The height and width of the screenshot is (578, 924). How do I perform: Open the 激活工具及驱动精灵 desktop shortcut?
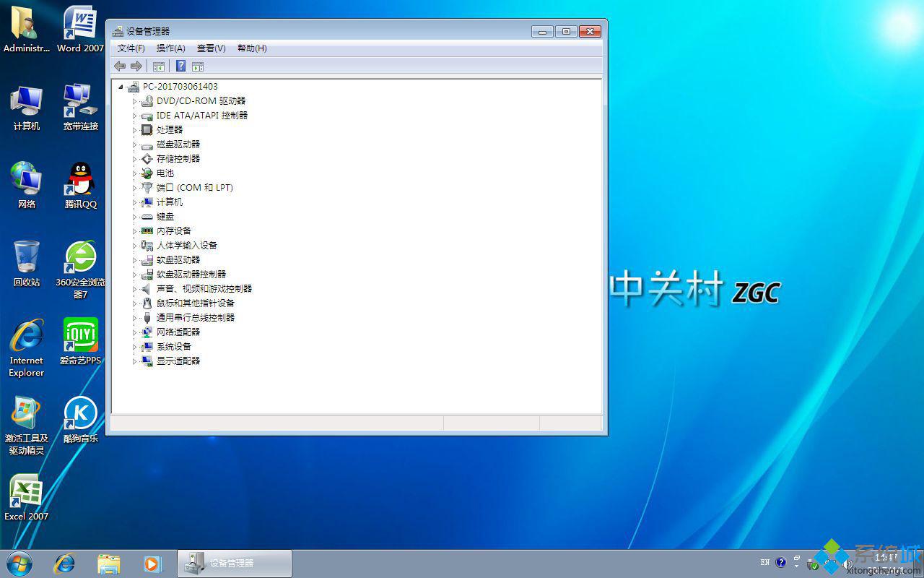(26, 426)
